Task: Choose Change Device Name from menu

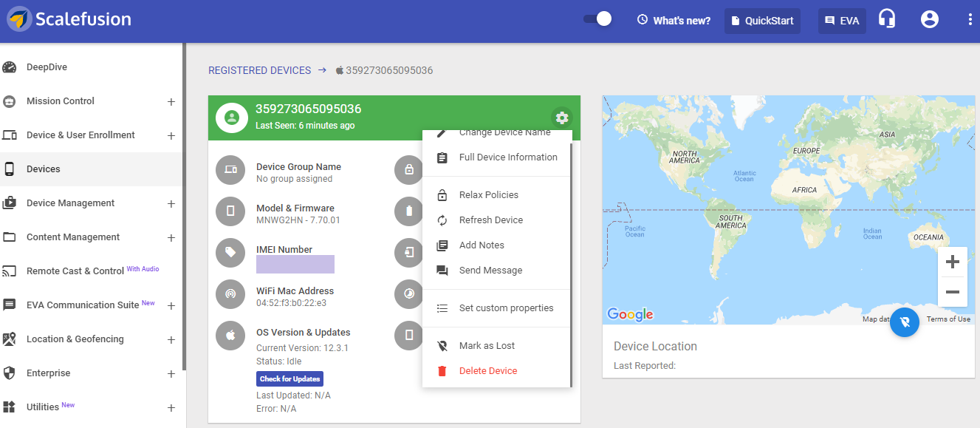Action: tap(496, 135)
